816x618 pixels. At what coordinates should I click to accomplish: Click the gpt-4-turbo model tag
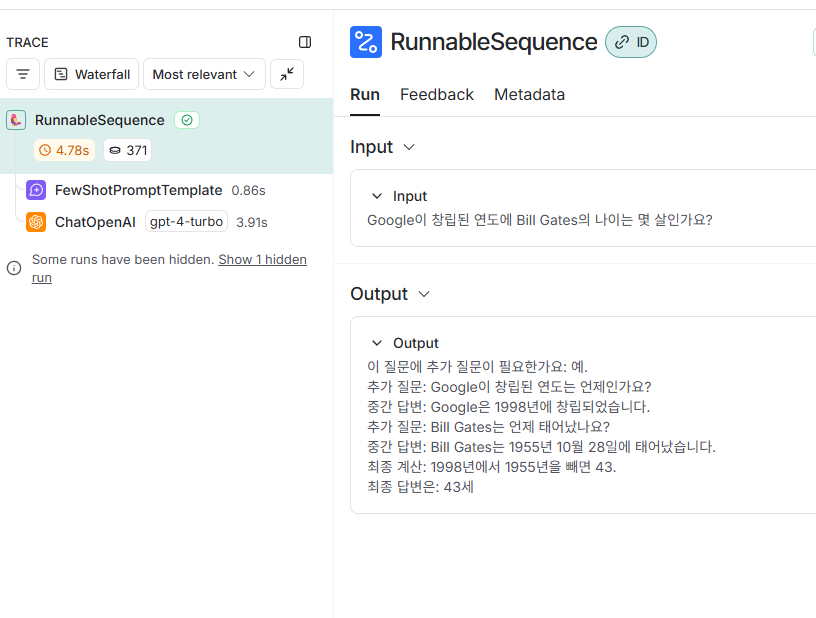coord(186,222)
